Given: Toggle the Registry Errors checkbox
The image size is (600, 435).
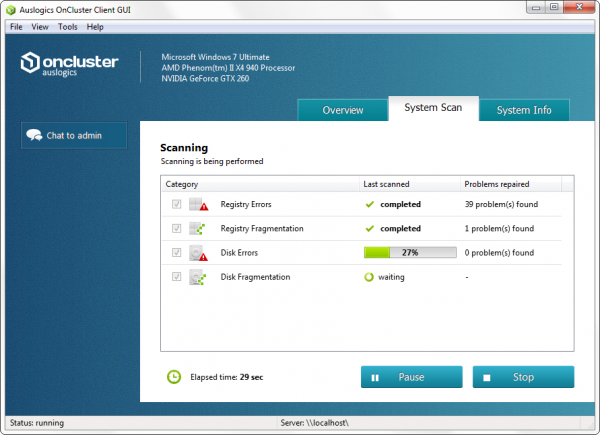Looking at the screenshot, I should click(176, 204).
